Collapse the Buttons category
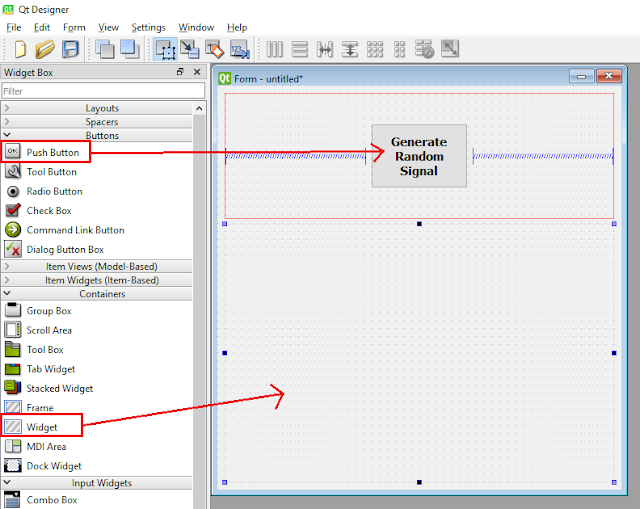The height and width of the screenshot is (509, 640). [97, 135]
